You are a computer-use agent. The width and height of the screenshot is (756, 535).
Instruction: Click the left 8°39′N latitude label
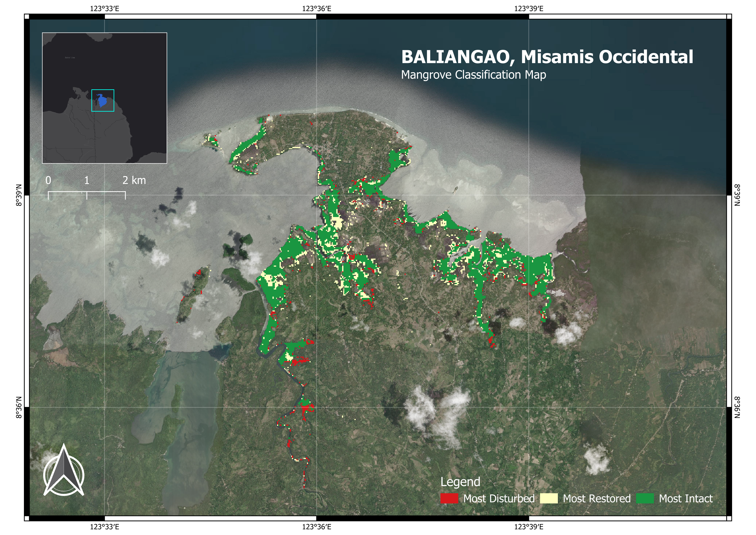click(x=19, y=195)
